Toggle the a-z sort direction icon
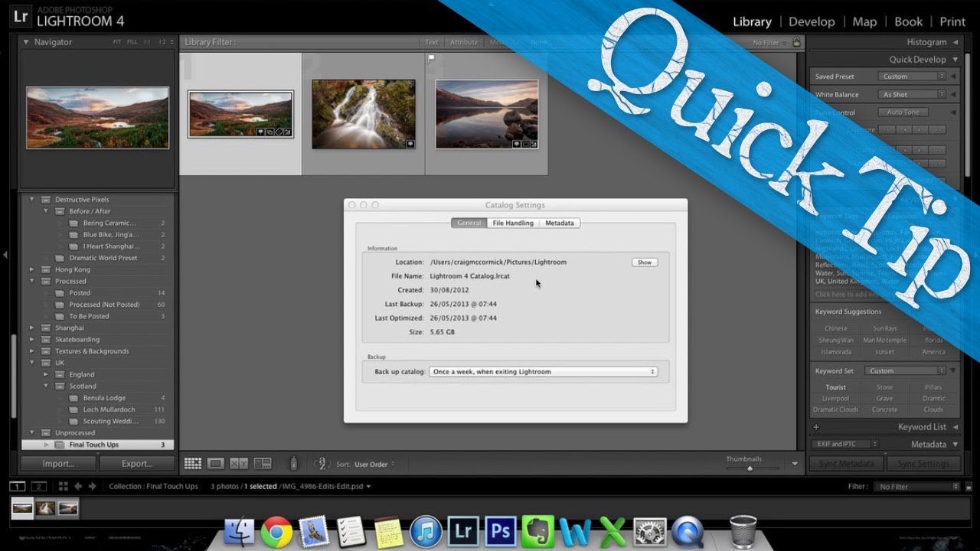Image resolution: width=980 pixels, height=551 pixels. pyautogui.click(x=322, y=464)
